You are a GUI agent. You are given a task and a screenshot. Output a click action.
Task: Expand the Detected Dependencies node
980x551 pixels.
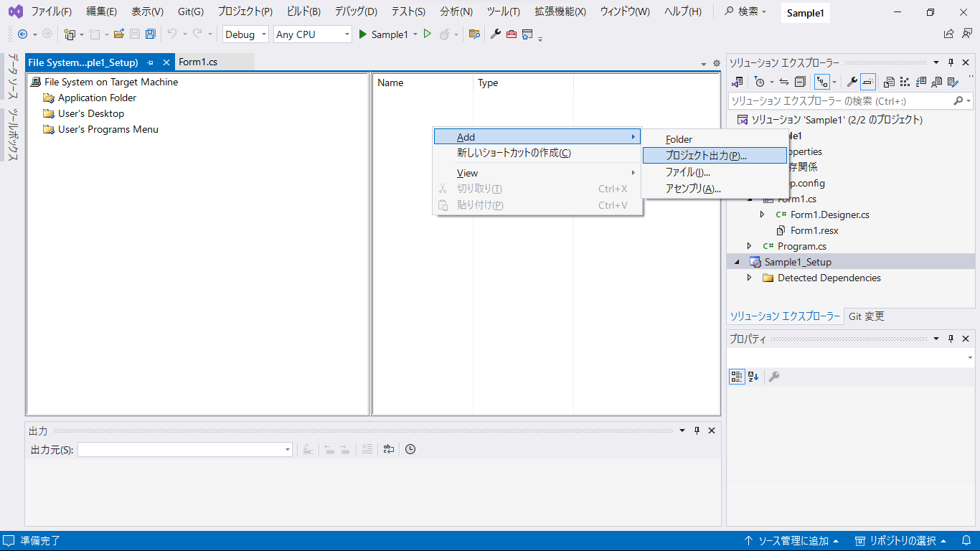(x=750, y=278)
